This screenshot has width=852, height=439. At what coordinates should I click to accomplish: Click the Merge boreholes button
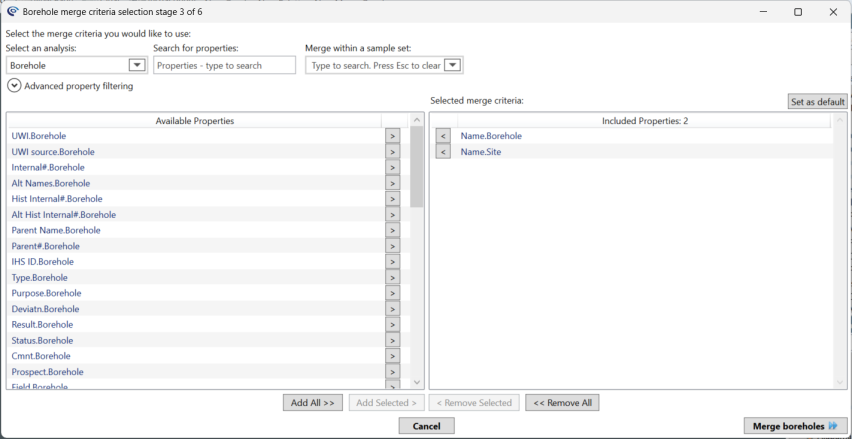[795, 426]
